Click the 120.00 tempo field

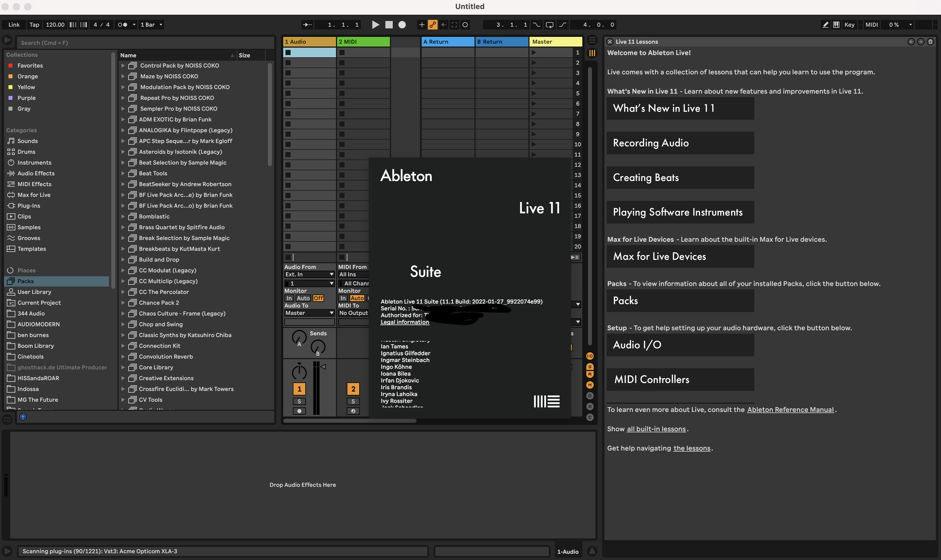(55, 24)
